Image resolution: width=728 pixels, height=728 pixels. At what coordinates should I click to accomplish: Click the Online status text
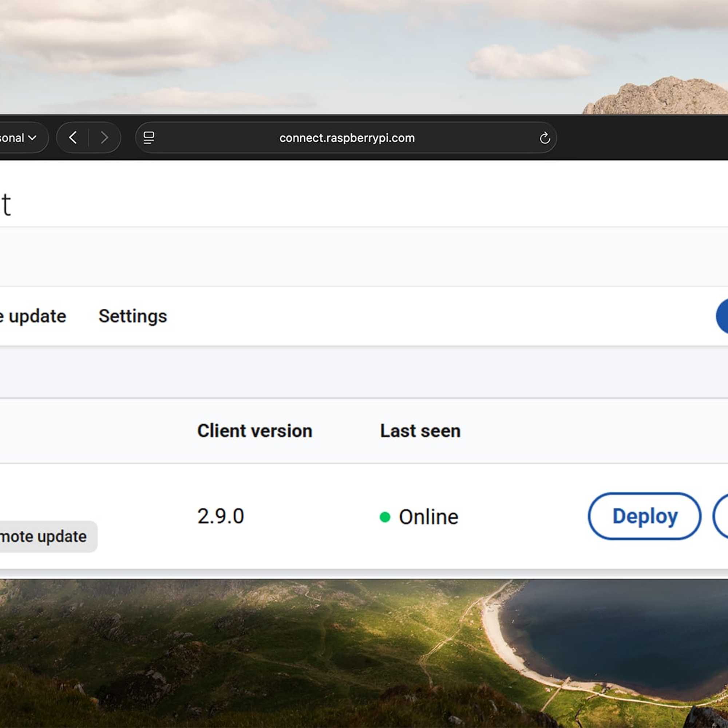[428, 517]
